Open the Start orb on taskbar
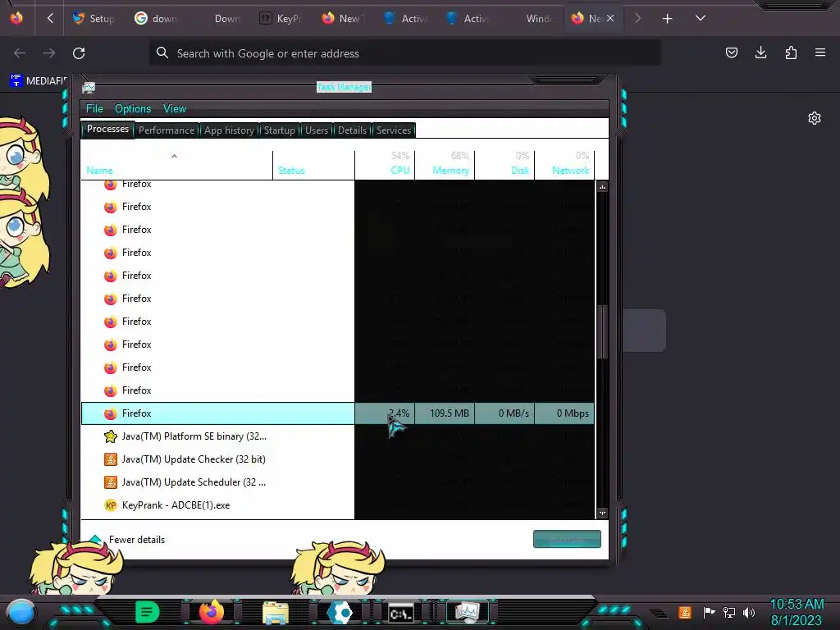This screenshot has height=630, width=840. coord(21,612)
